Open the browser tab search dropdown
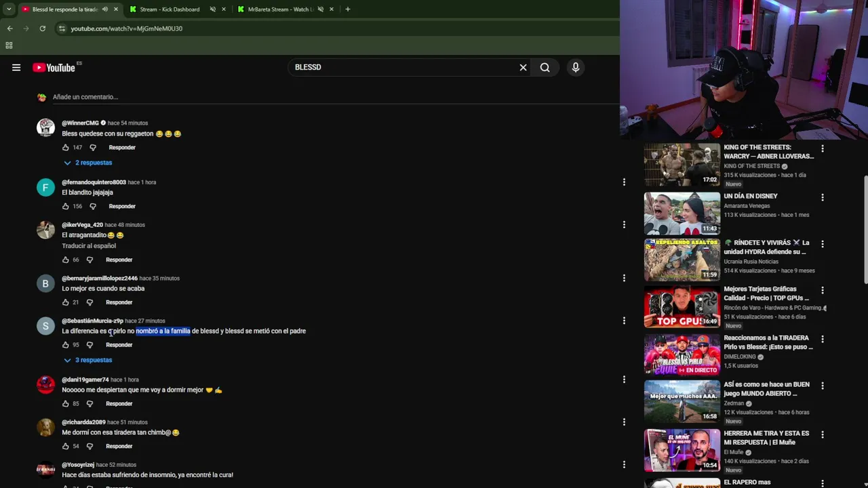Viewport: 868px width, 488px height. [x=9, y=9]
